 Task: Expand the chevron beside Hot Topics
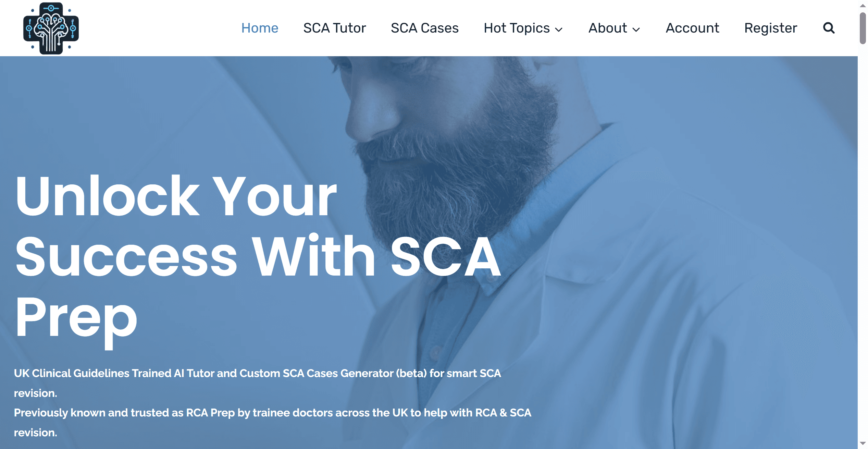pyautogui.click(x=559, y=30)
